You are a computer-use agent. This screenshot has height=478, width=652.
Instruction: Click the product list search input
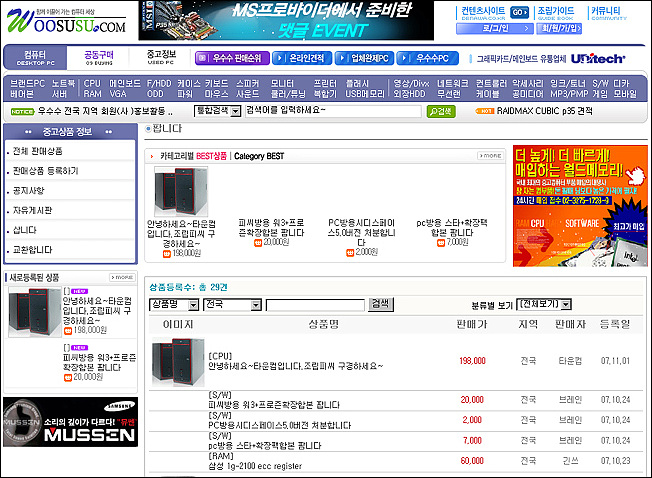point(315,305)
